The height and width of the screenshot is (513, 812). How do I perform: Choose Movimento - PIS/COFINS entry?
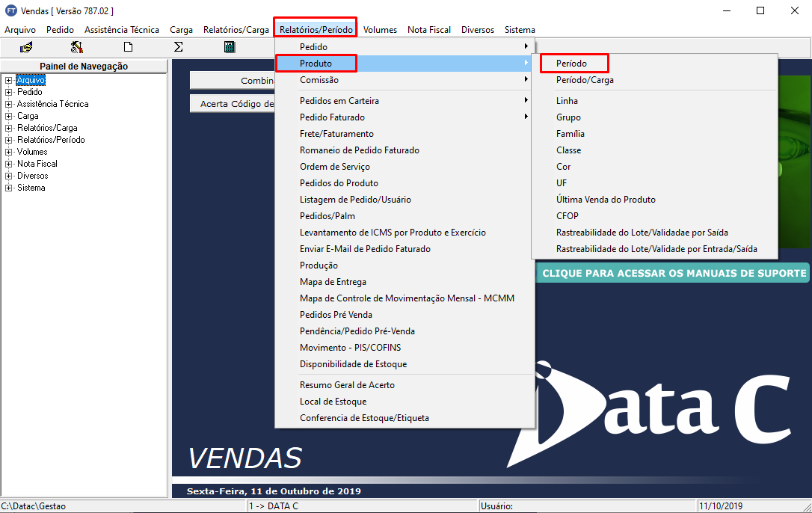pos(404,348)
